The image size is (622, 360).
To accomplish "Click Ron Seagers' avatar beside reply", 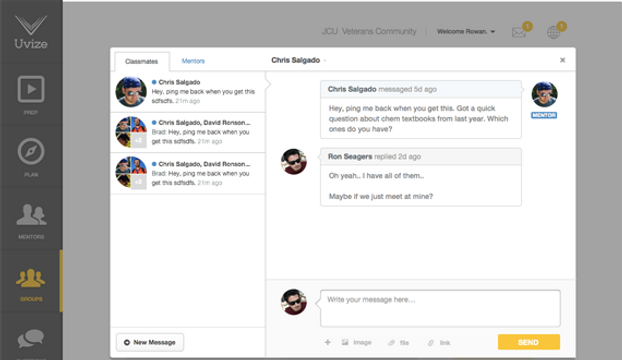I will [x=294, y=161].
